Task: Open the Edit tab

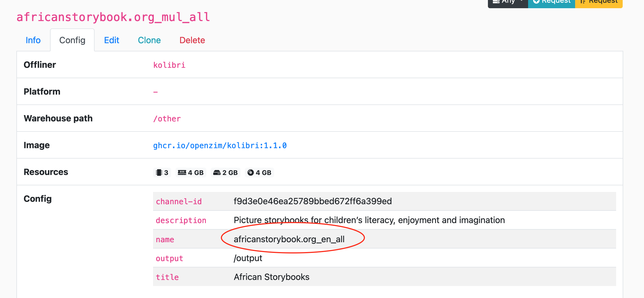Action: [x=112, y=40]
